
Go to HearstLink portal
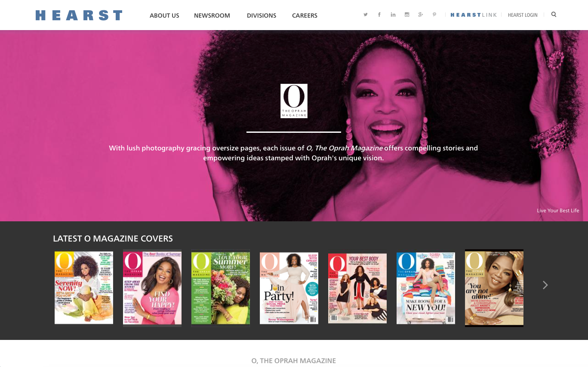[474, 15]
